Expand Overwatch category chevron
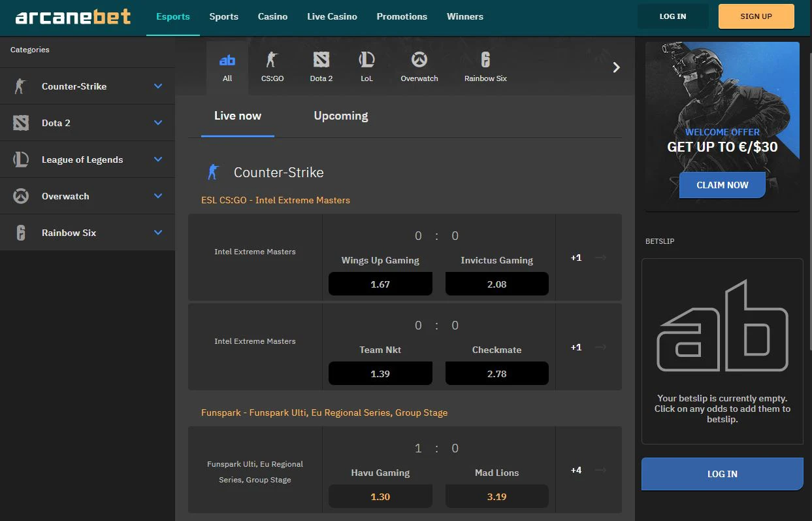This screenshot has width=812, height=521. [158, 196]
